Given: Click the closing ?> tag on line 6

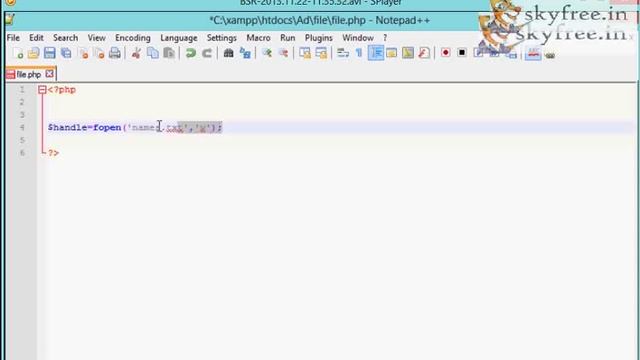Looking at the screenshot, I should coord(53,153).
